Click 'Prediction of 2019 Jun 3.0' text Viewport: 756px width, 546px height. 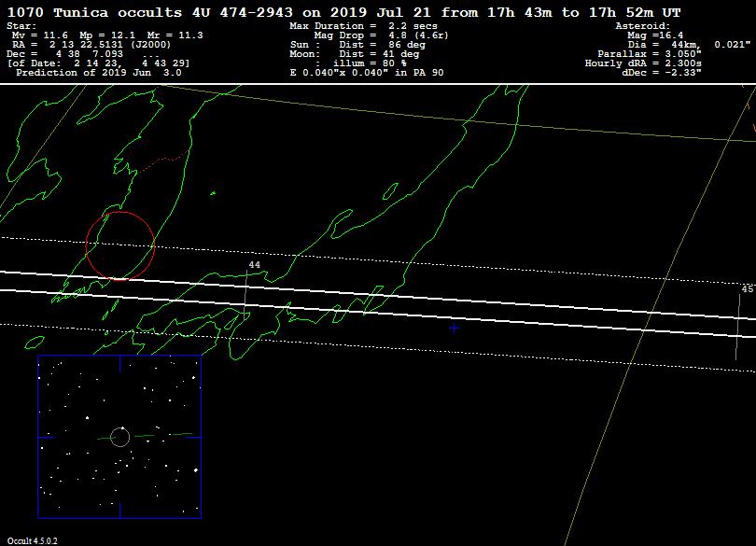coord(99,73)
